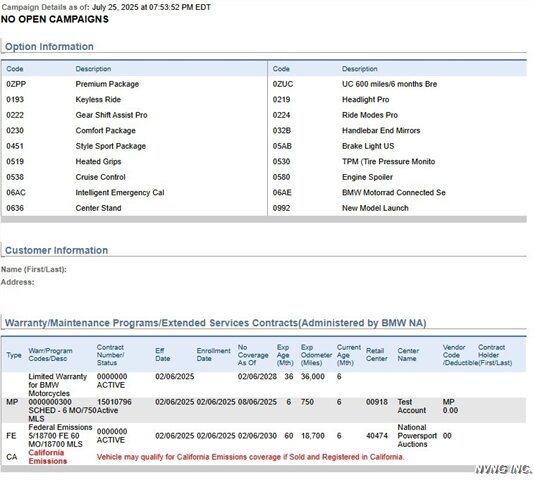Select option code 06AC
This screenshot has height=480, width=533.
[16, 192]
